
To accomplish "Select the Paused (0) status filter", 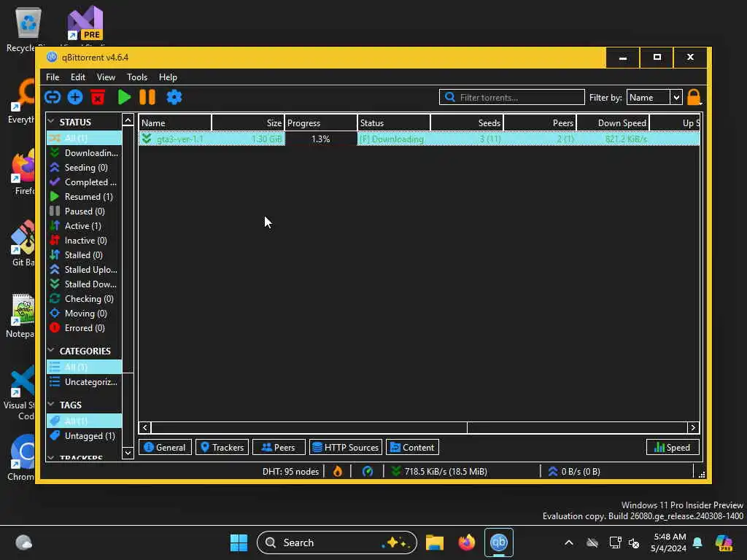I will point(84,211).
